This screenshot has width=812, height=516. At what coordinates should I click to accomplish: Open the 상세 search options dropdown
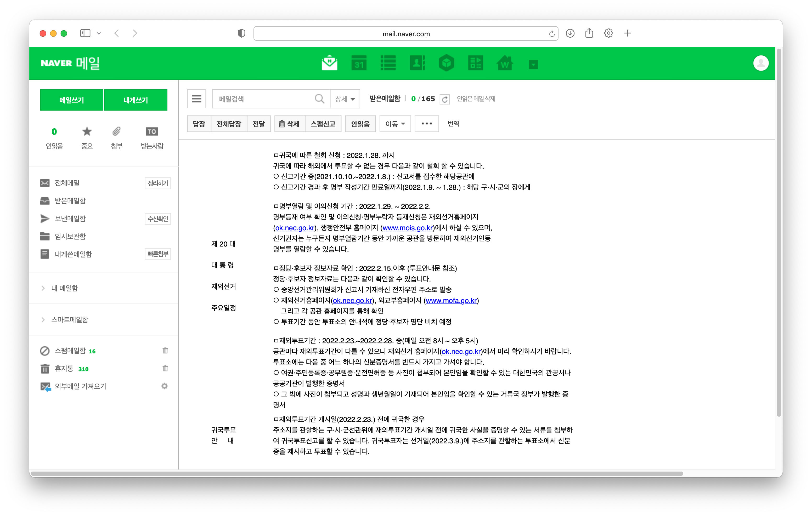[345, 99]
